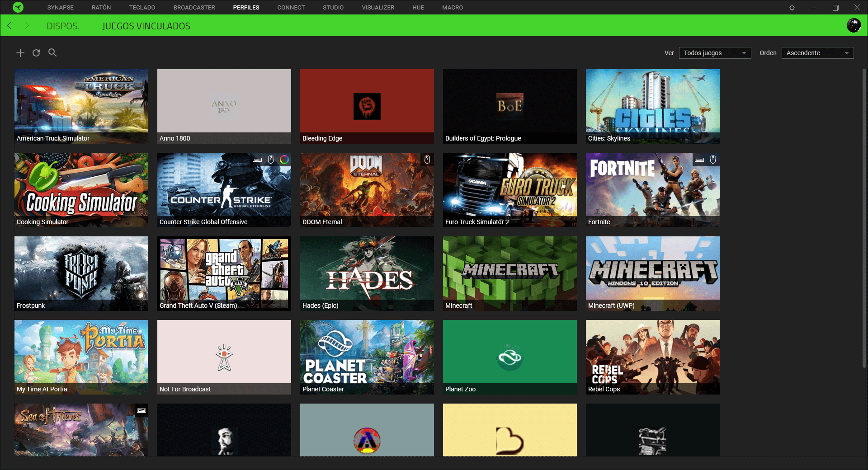Click the Razer logo icon
868x470 pixels.
(18, 7)
